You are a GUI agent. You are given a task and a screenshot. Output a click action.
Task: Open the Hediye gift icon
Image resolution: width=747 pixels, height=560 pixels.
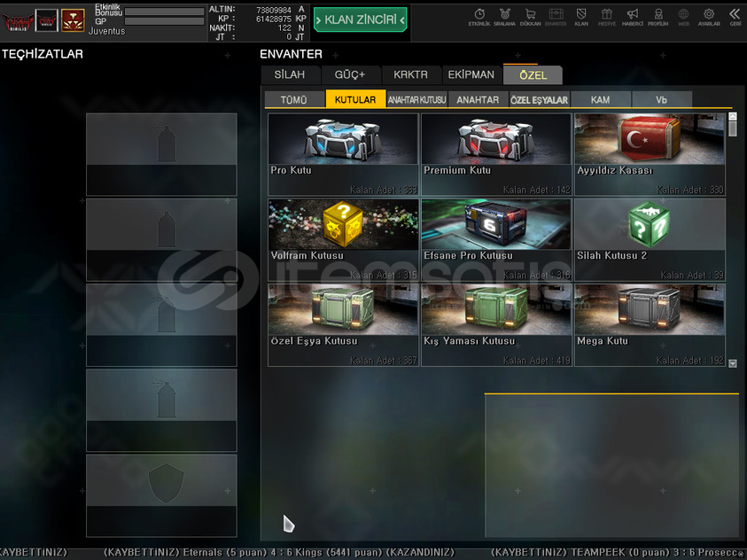(x=606, y=17)
